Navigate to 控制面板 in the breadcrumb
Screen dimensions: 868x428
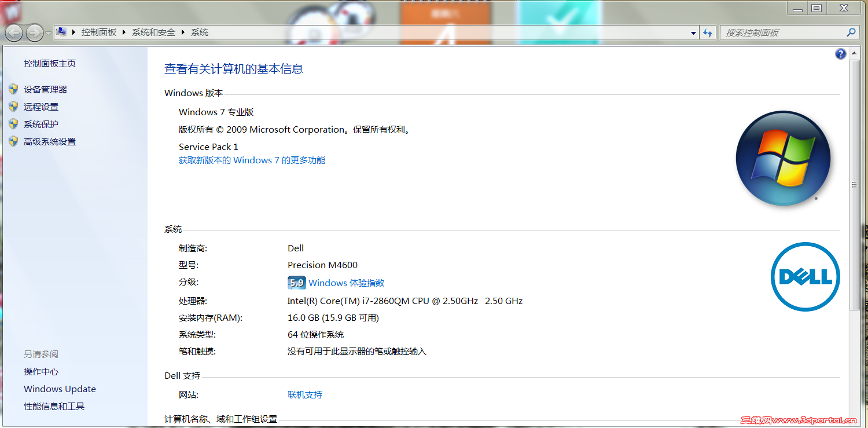[99, 32]
